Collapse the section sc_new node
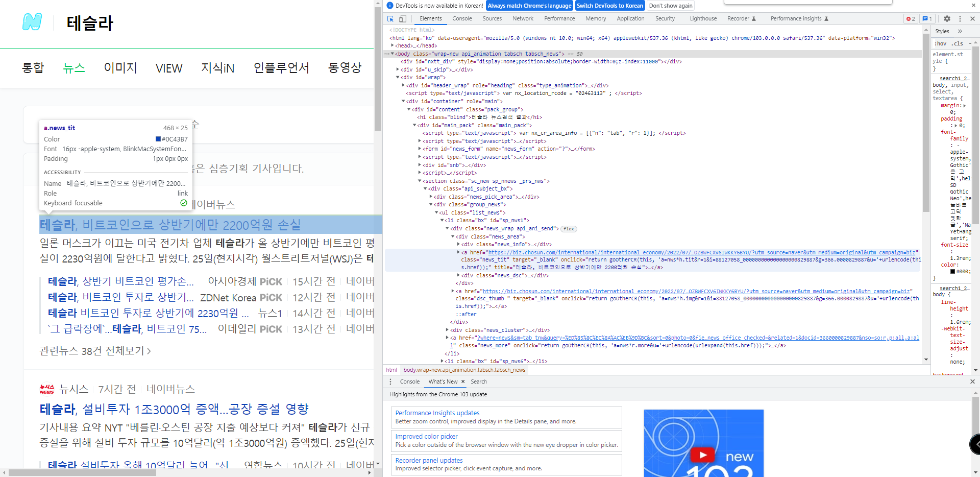Image resolution: width=980 pixels, height=477 pixels. [420, 181]
